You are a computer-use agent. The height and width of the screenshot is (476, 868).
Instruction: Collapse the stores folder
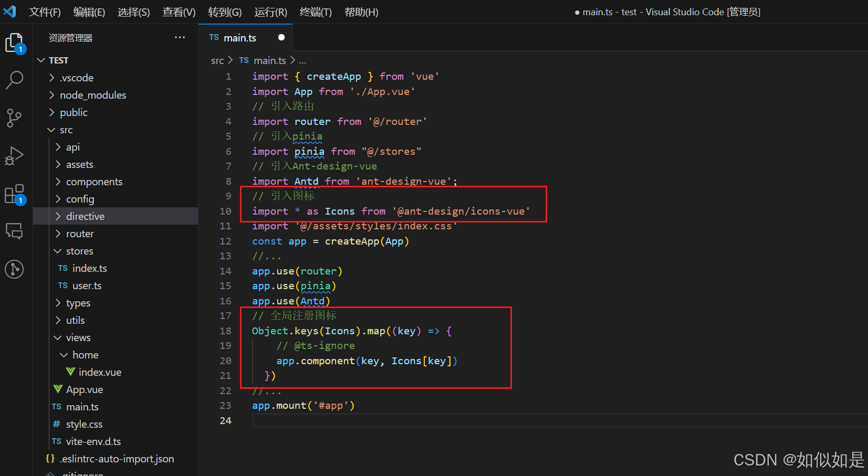click(x=58, y=251)
